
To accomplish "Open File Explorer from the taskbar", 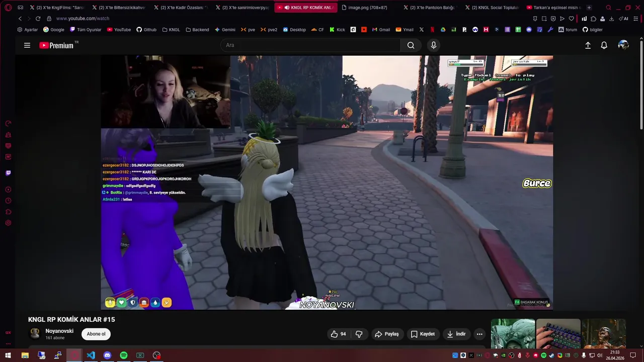I will pyautogui.click(x=25, y=355).
